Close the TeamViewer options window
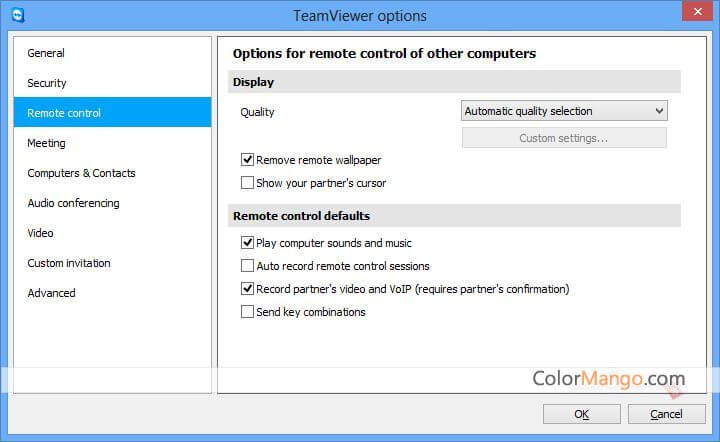Image resolution: width=720 pixels, height=442 pixels. (x=695, y=13)
